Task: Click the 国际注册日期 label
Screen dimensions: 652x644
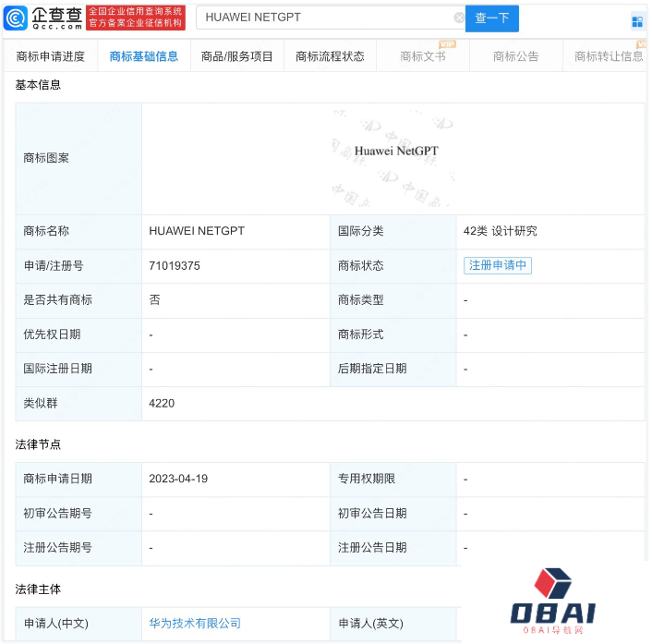Action: tap(58, 369)
